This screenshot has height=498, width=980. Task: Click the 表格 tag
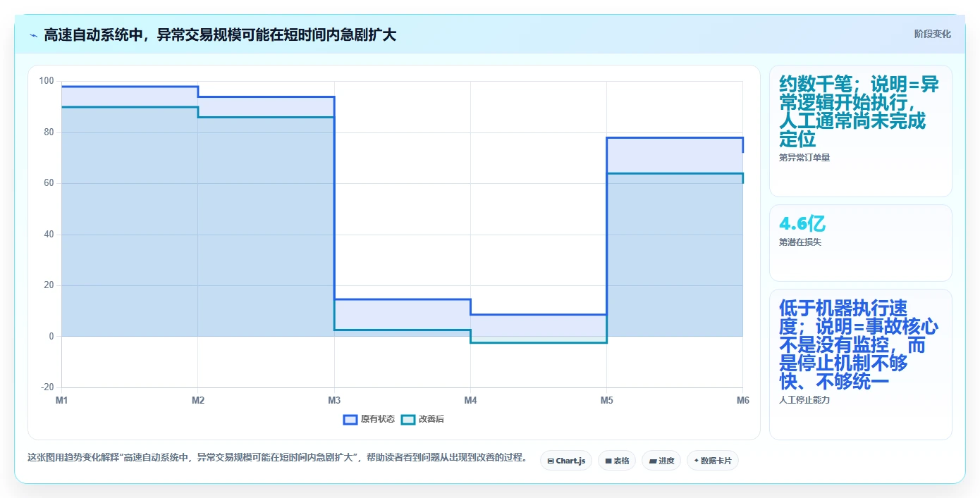click(617, 461)
